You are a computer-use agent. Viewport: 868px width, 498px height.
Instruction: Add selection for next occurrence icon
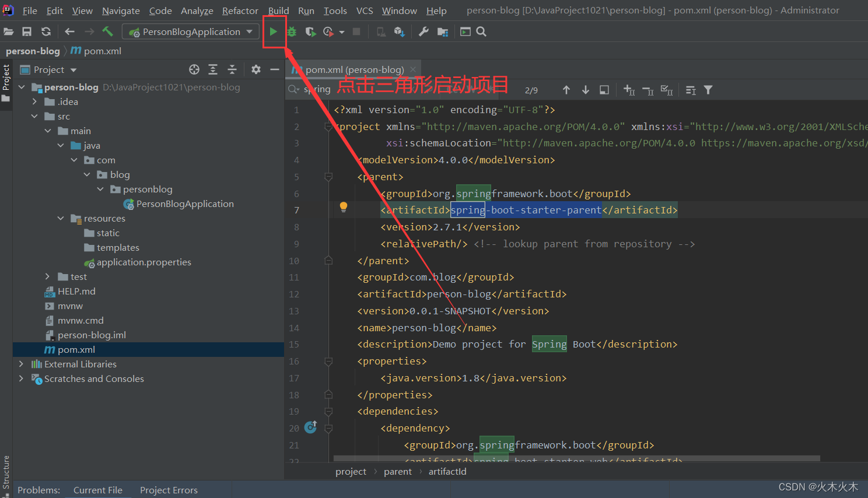click(629, 90)
